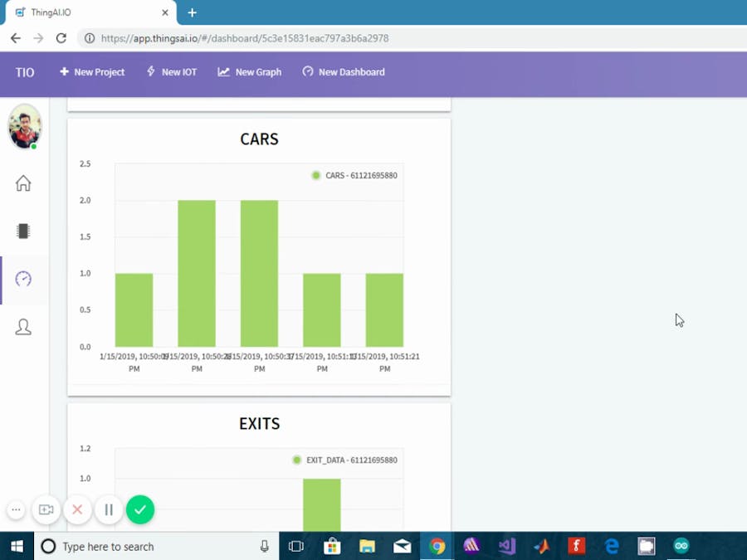747x560 pixels.
Task: Reload the page with refresh button
Action: [x=61, y=38]
